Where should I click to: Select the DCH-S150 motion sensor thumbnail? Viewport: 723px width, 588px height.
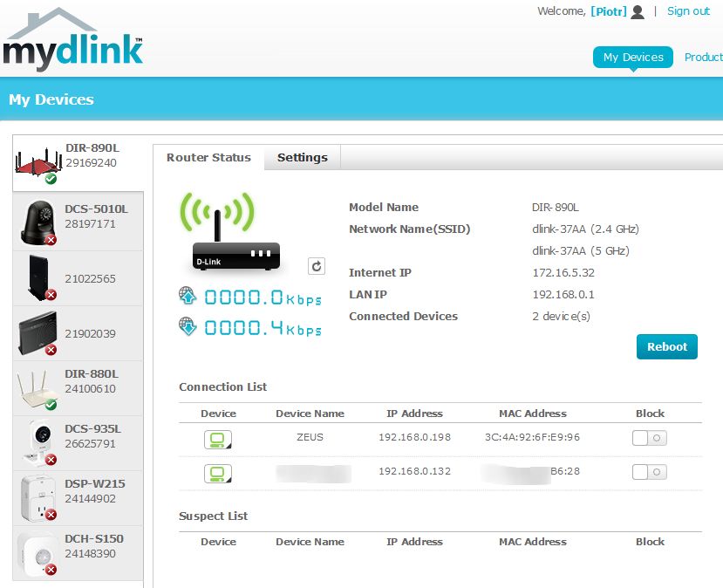pyautogui.click(x=38, y=553)
